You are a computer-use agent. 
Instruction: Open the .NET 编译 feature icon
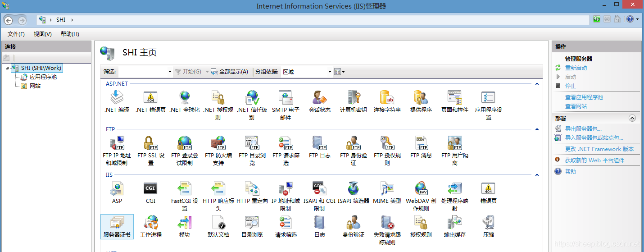[117, 101]
